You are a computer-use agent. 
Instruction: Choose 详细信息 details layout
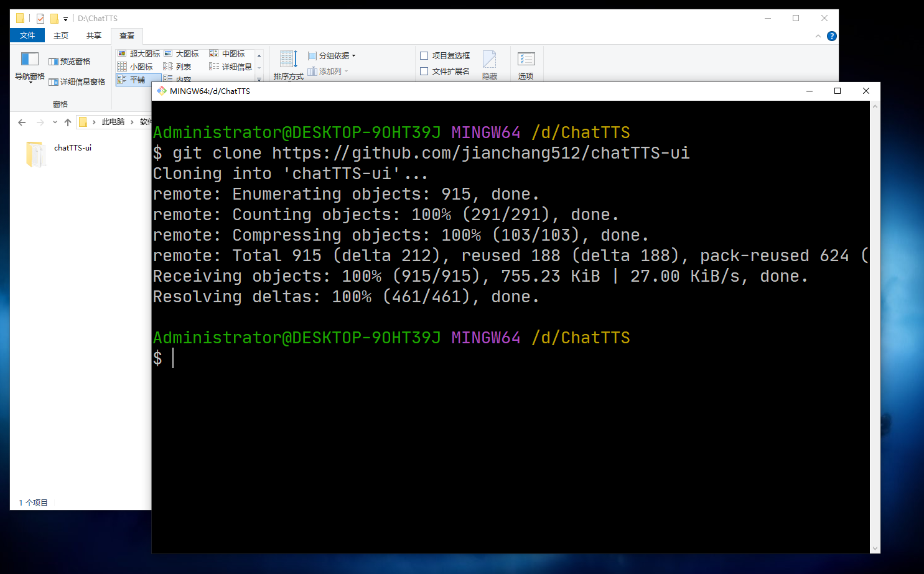coord(231,67)
